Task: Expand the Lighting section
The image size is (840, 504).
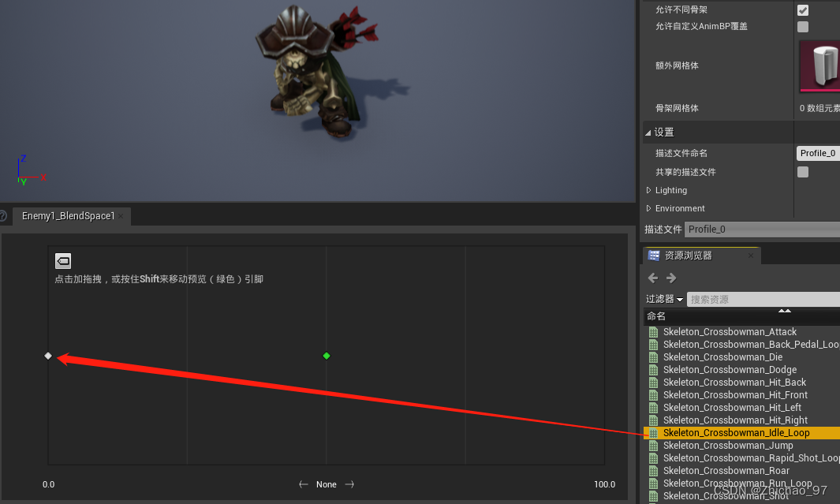Action: [665, 190]
